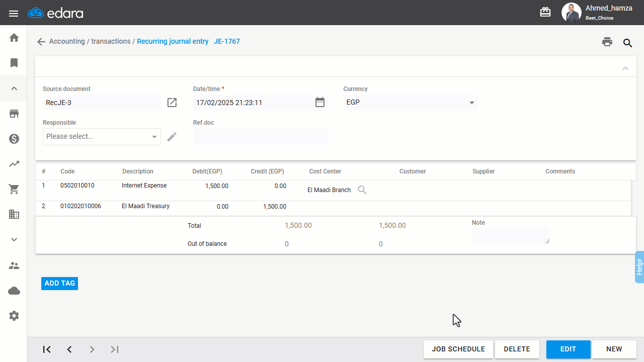The image size is (644, 362).
Task: Select account code 010202010006
Action: click(80, 206)
